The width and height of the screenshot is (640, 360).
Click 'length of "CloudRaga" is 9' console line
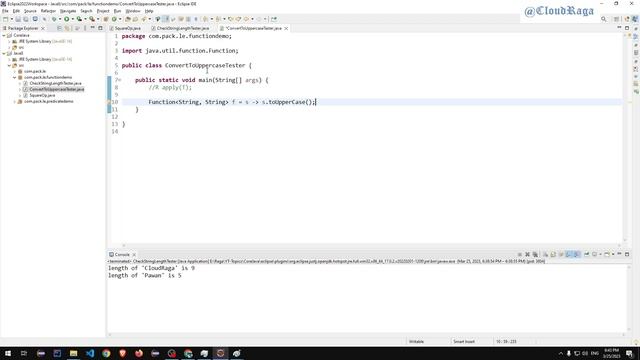(x=151, y=268)
